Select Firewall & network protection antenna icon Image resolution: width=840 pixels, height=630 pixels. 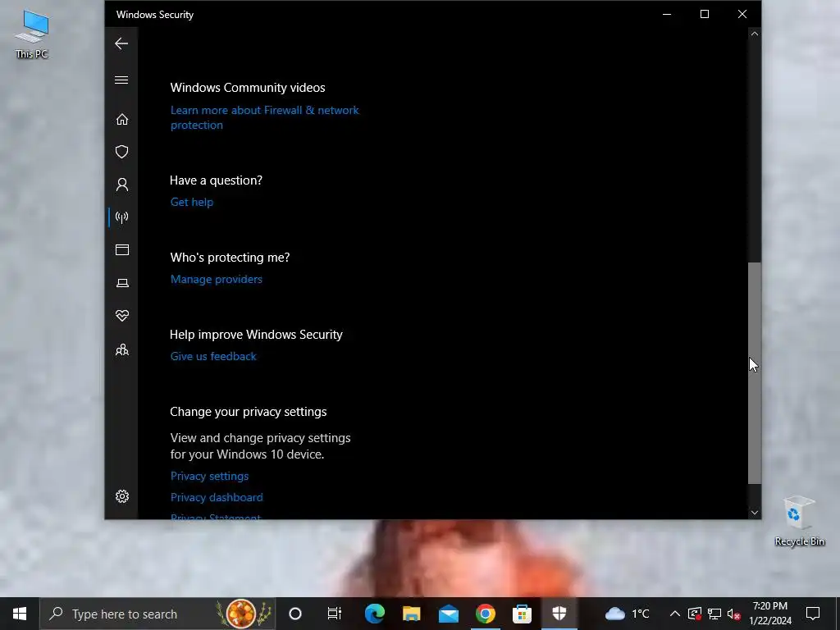tap(122, 217)
